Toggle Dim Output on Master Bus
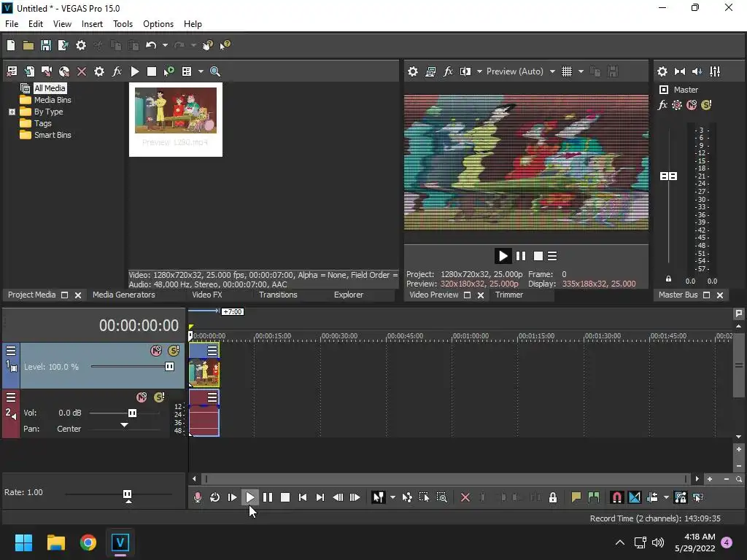This screenshot has width=747, height=560. [697, 71]
